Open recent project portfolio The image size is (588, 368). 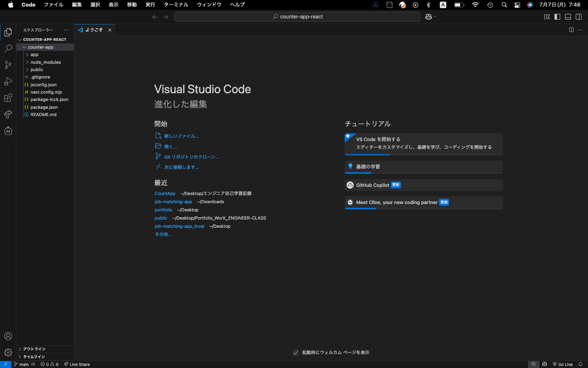tap(163, 210)
